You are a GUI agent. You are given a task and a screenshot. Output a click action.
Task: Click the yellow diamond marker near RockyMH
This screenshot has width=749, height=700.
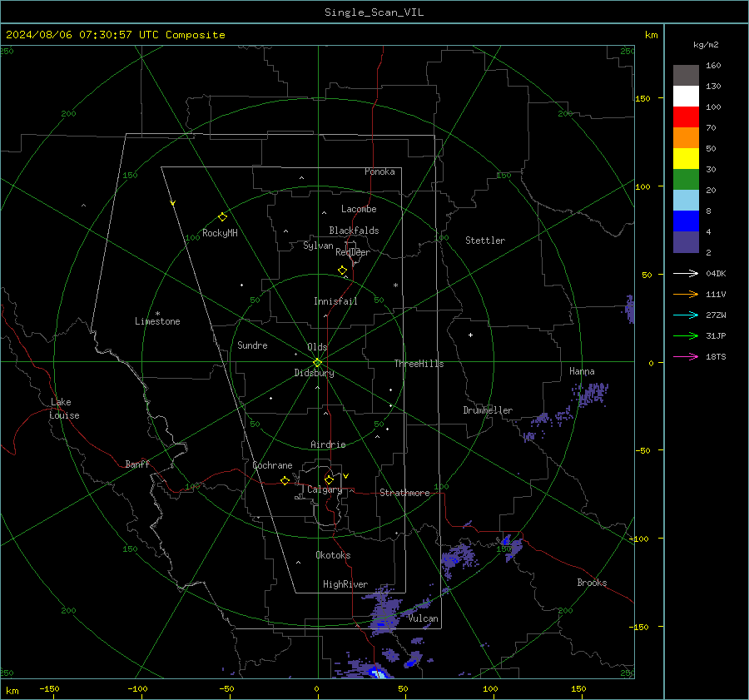coord(222,217)
